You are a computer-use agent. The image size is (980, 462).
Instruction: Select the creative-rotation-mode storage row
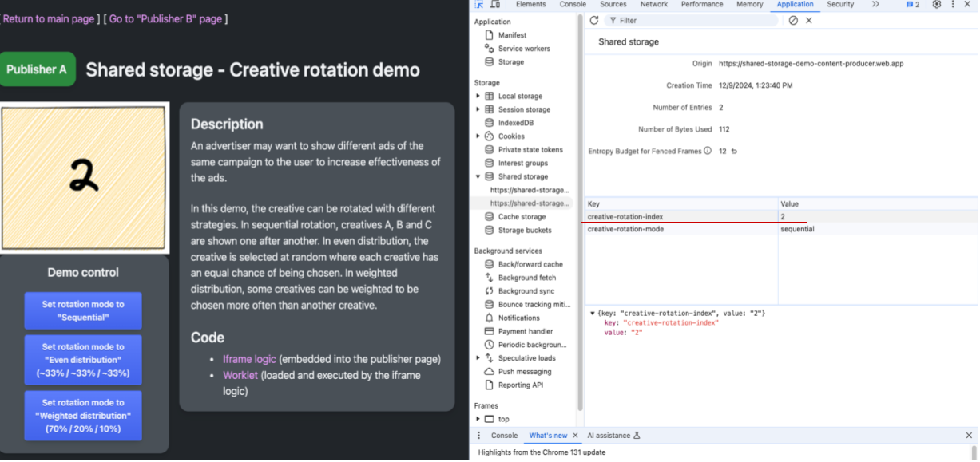point(679,228)
